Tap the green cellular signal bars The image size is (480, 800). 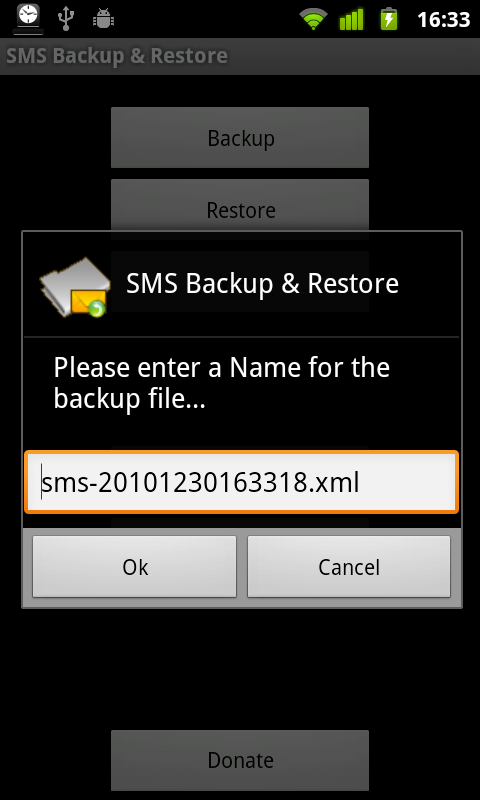[351, 19]
